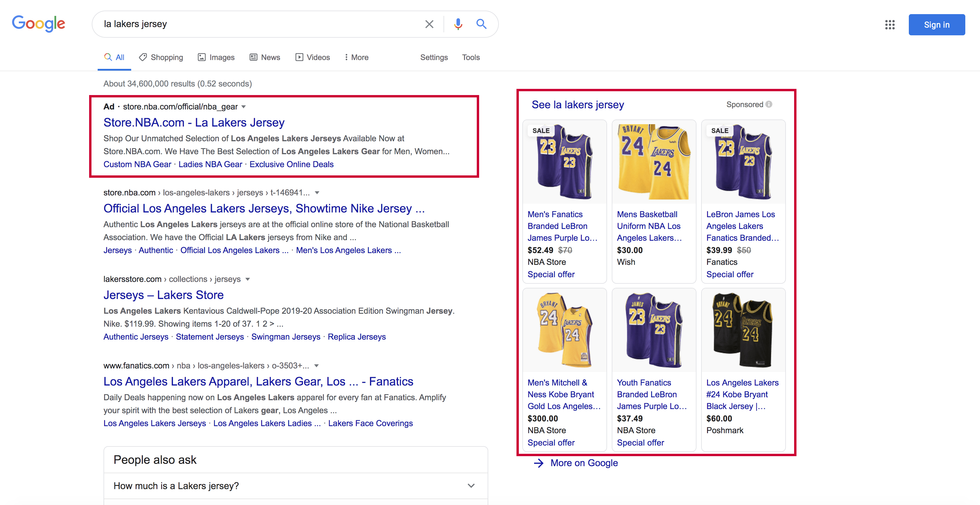Click Special offer under $37.49 jersey
980x505 pixels.
[x=640, y=443]
